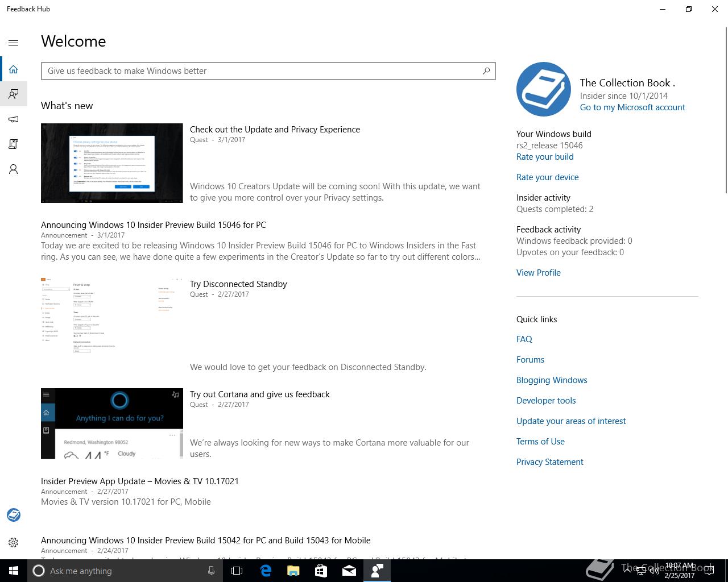This screenshot has width=728, height=582.
Task: Open the Profile person icon in the sidebar
Action: tap(14, 169)
